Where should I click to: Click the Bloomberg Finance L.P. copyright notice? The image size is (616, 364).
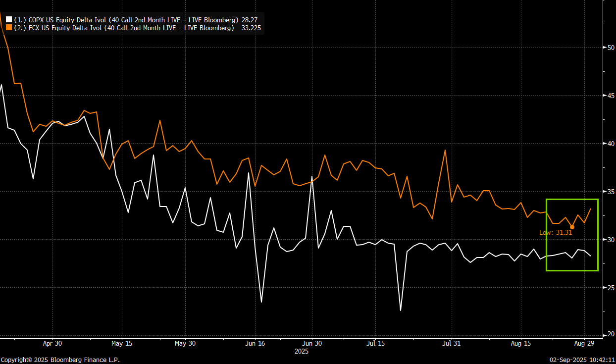(x=60, y=360)
